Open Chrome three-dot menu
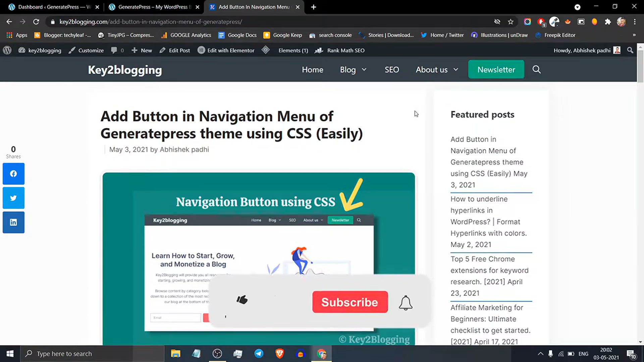Screen dimensions: 644x362 (635, 22)
